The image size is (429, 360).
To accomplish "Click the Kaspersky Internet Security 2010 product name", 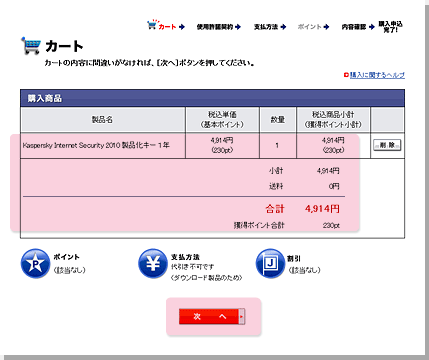I will [x=96, y=145].
